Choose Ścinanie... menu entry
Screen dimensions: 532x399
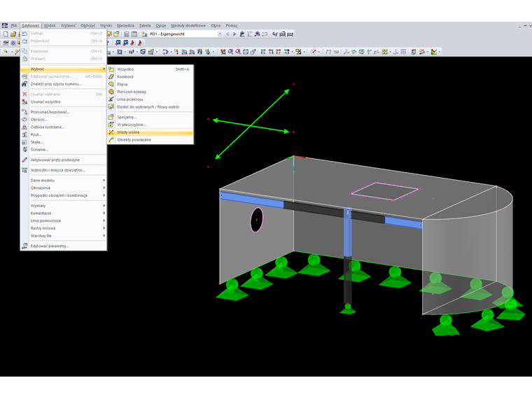click(64, 149)
